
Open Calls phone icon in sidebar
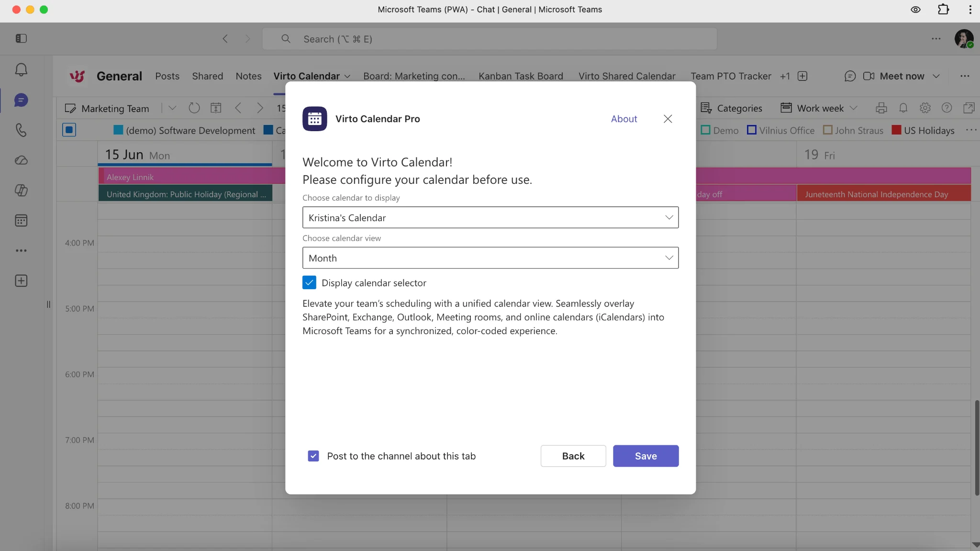pyautogui.click(x=21, y=130)
